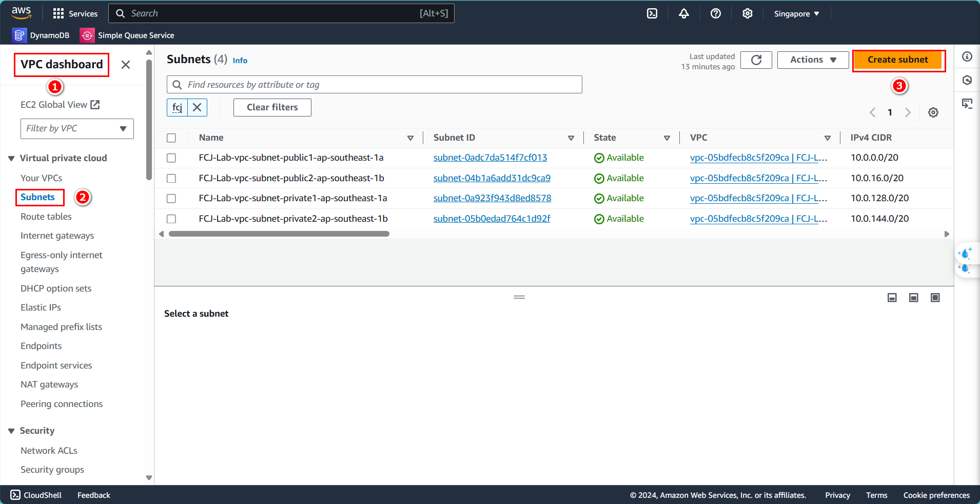Viewport: 980px width, 504px height.
Task: Open subnet-0a923f943d8ed8578 link
Action: click(493, 198)
